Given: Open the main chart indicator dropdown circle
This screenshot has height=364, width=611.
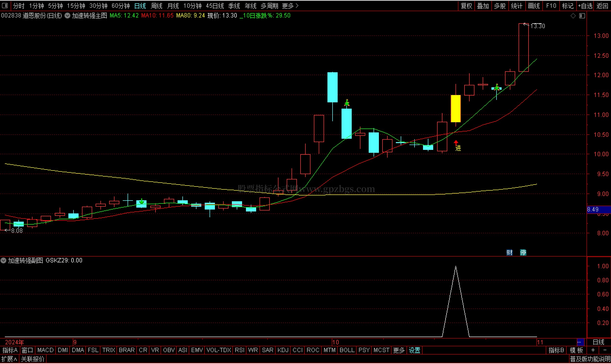Looking at the screenshot, I should [x=67, y=16].
